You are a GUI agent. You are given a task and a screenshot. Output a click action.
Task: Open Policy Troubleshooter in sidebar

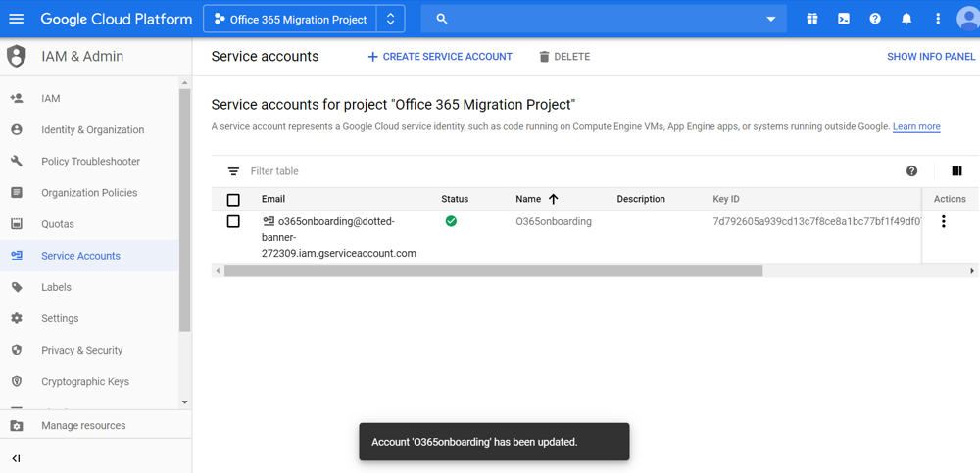point(90,162)
